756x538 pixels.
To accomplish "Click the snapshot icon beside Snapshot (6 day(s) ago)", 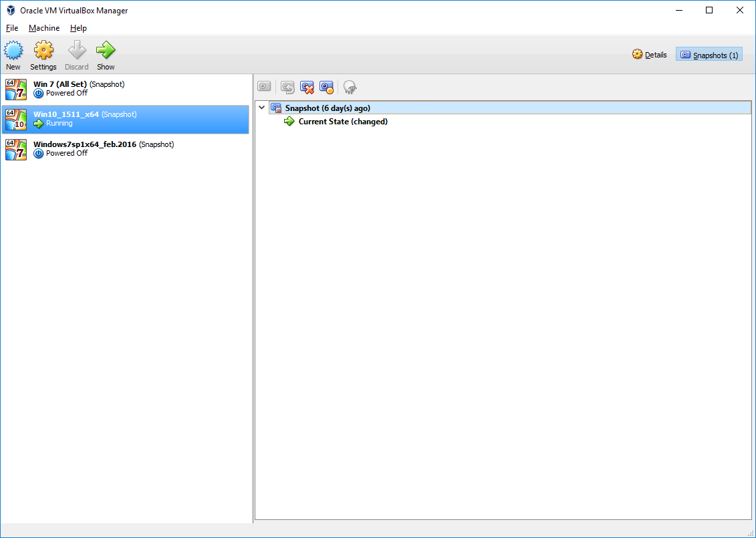I will (276, 108).
